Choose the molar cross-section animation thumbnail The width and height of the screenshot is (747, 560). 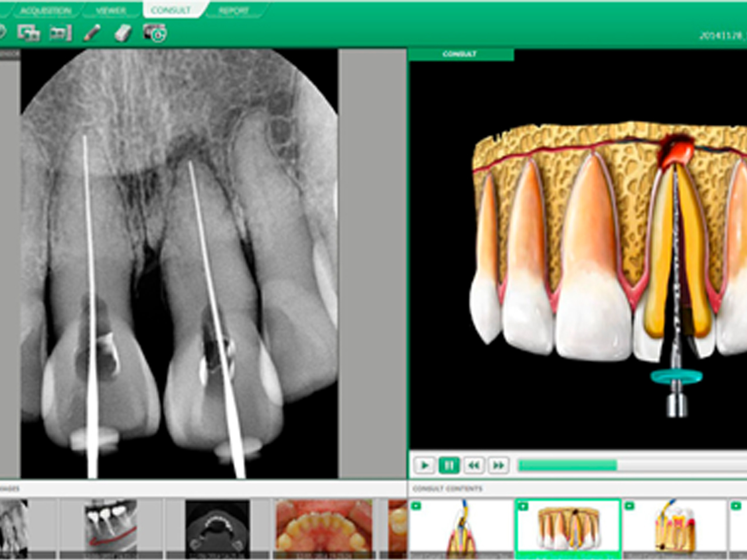[x=674, y=527]
